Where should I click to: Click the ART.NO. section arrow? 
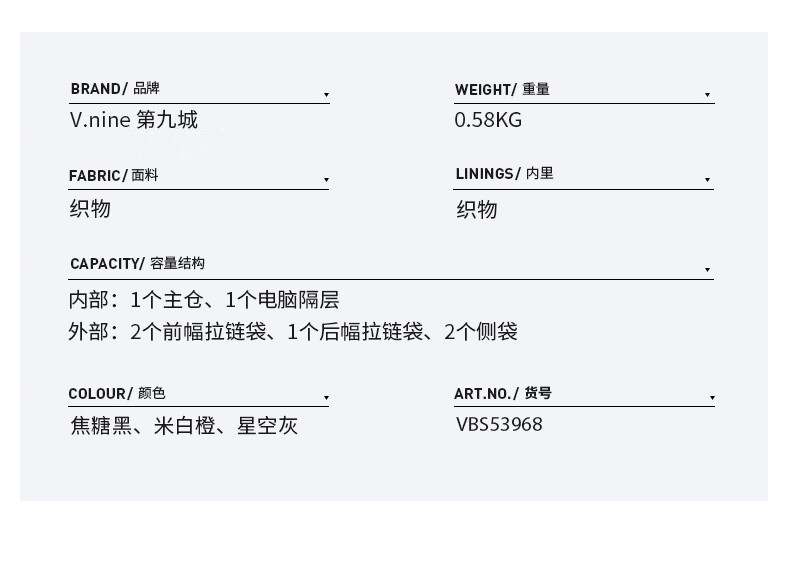(712, 398)
